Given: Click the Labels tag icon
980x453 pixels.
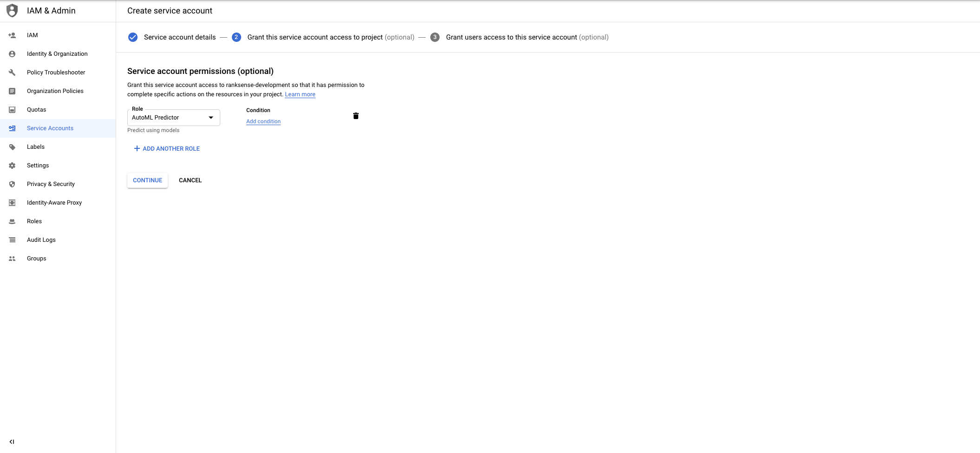Looking at the screenshot, I should [x=12, y=147].
